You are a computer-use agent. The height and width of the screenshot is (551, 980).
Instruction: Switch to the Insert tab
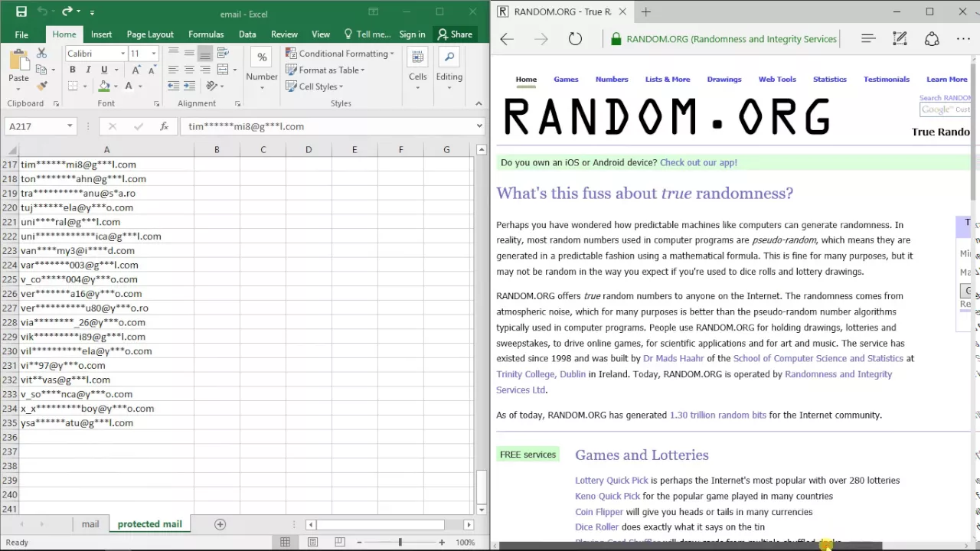tap(101, 34)
